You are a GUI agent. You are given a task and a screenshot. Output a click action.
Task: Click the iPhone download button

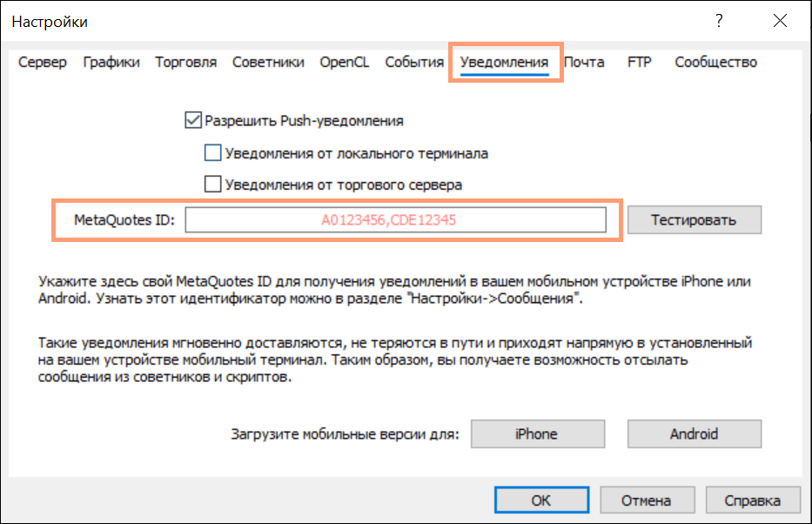(536, 433)
